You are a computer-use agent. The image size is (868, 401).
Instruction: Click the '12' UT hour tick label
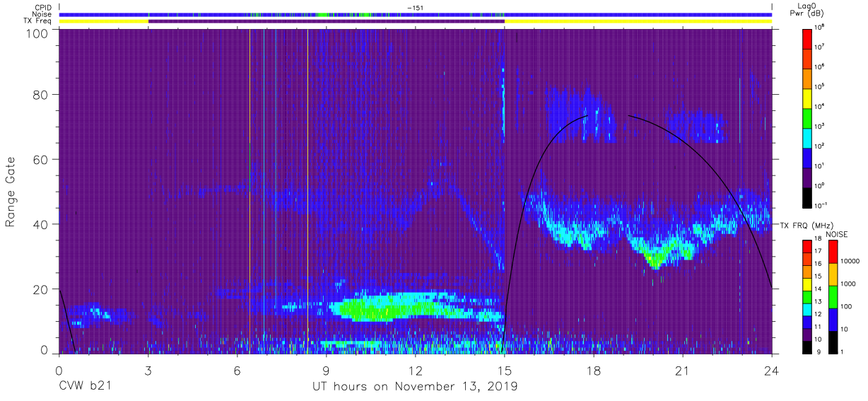pyautogui.click(x=416, y=370)
